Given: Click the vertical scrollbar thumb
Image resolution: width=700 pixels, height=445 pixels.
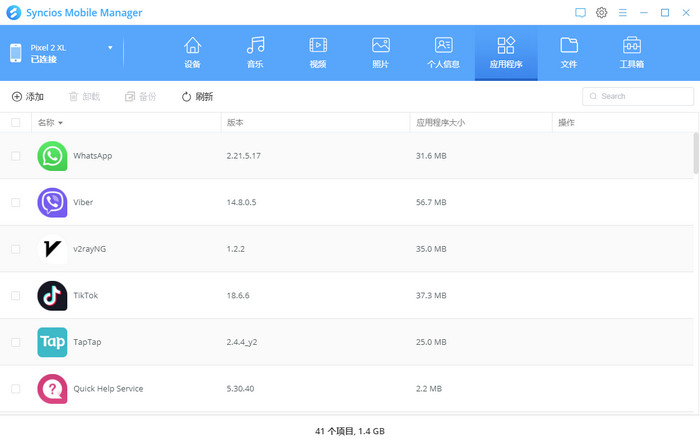Looking at the screenshot, I should 696,153.
